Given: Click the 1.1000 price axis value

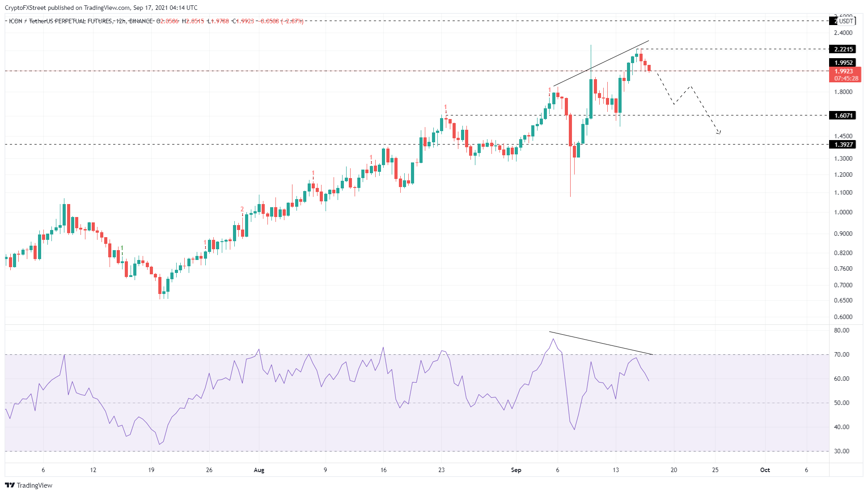Looking at the screenshot, I should click(x=843, y=193).
